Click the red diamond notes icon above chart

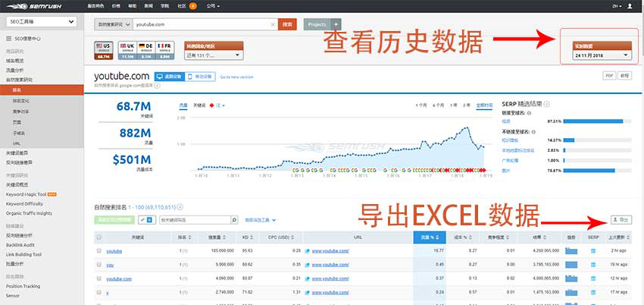pyautogui.click(x=211, y=105)
